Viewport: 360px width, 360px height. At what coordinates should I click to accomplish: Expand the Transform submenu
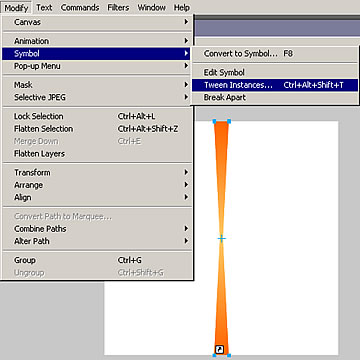click(96, 172)
